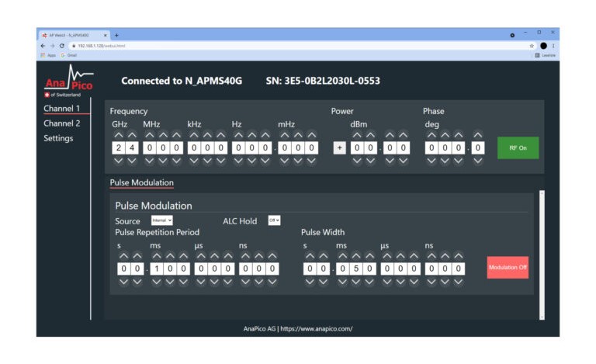Open the Source dropdown set to Internal

162,220
